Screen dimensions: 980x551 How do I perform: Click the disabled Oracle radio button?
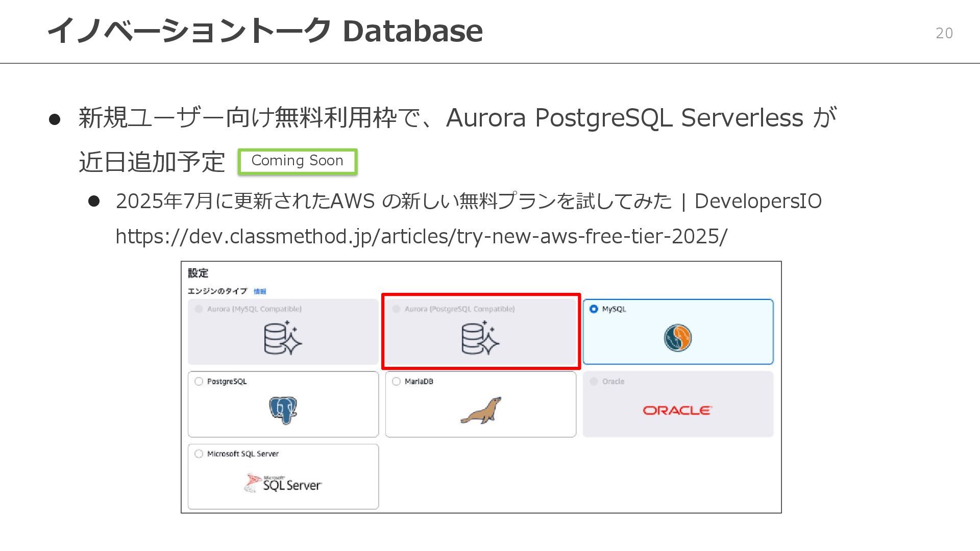click(x=594, y=381)
